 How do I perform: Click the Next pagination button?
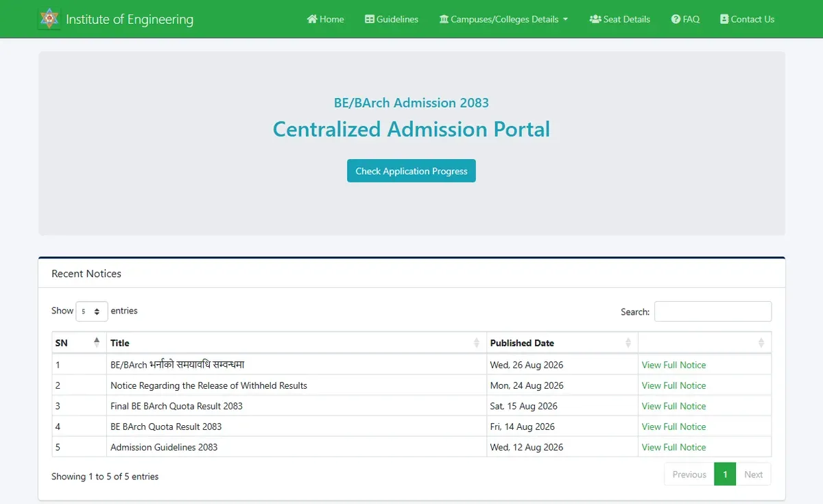tap(753, 475)
